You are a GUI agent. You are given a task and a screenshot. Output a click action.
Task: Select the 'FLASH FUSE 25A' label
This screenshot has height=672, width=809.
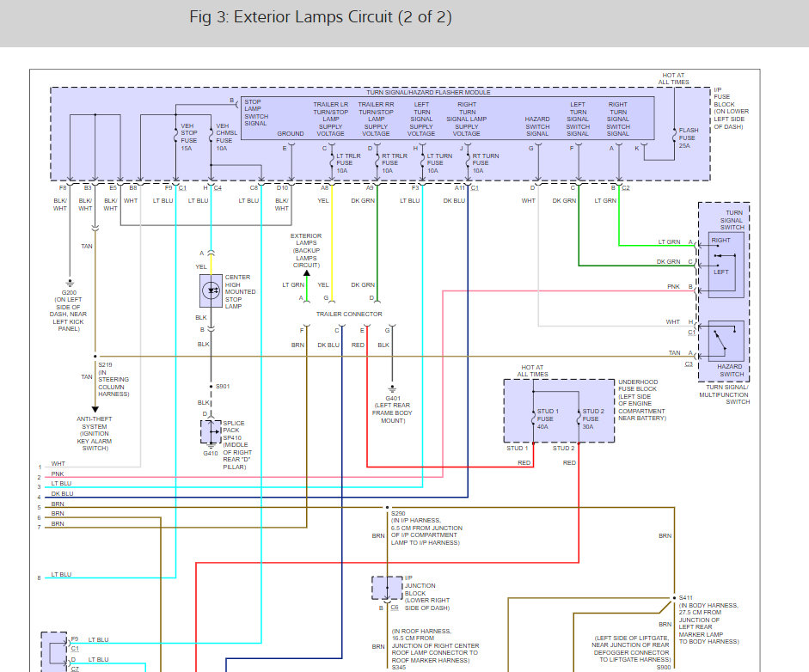click(689, 138)
